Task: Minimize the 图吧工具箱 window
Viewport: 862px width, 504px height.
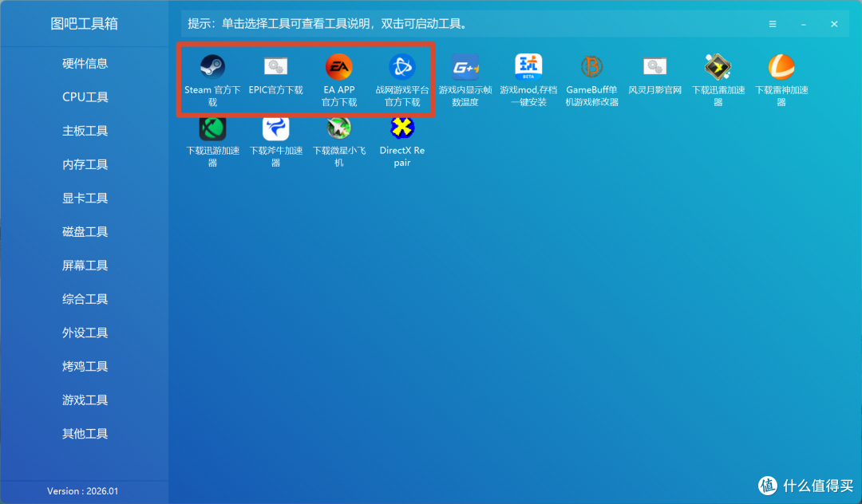Action: point(803,24)
